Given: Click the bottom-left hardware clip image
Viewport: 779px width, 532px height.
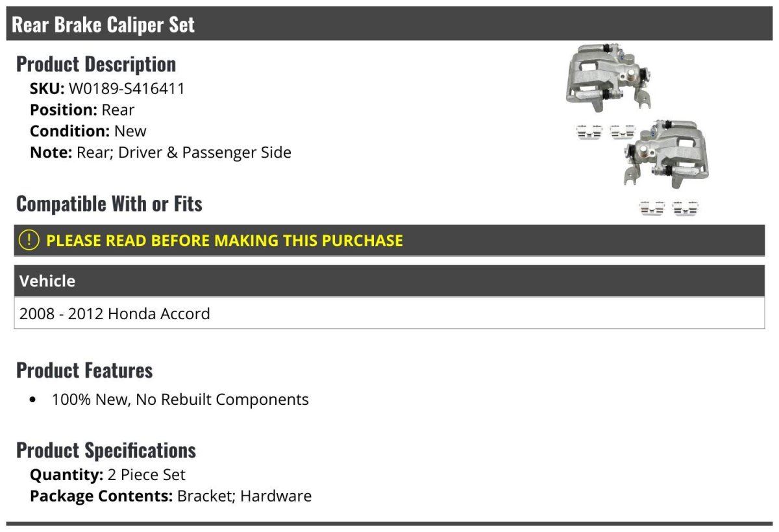Looking at the screenshot, I should [652, 208].
